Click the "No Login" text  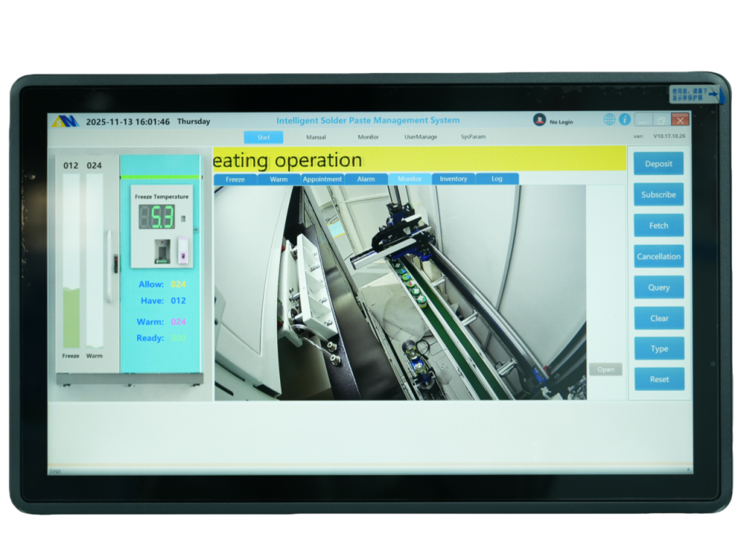[561, 122]
